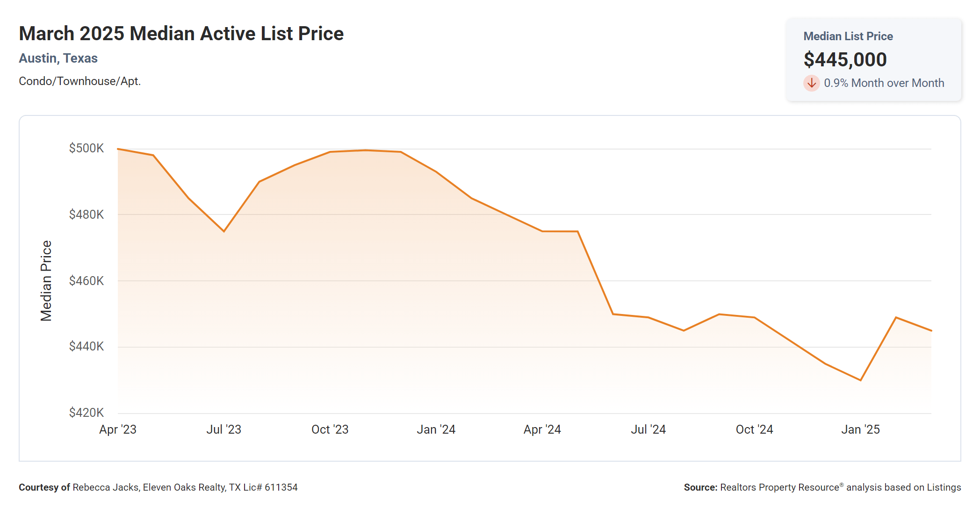Click the $420K y-axis label
The image size is (980, 514).
pyautogui.click(x=86, y=413)
